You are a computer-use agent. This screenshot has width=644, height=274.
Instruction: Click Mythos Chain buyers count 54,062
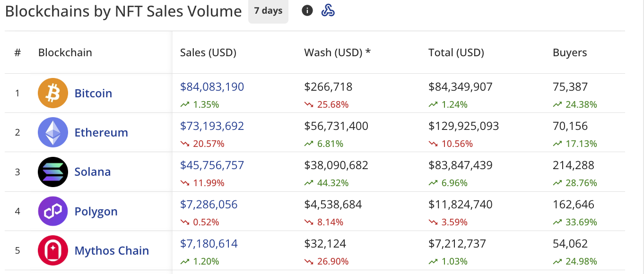click(x=570, y=244)
